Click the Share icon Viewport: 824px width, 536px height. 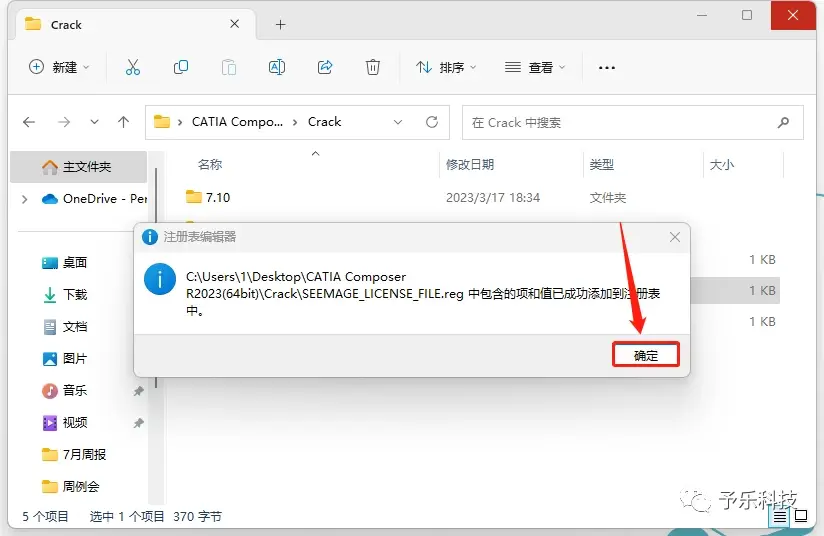(x=325, y=67)
